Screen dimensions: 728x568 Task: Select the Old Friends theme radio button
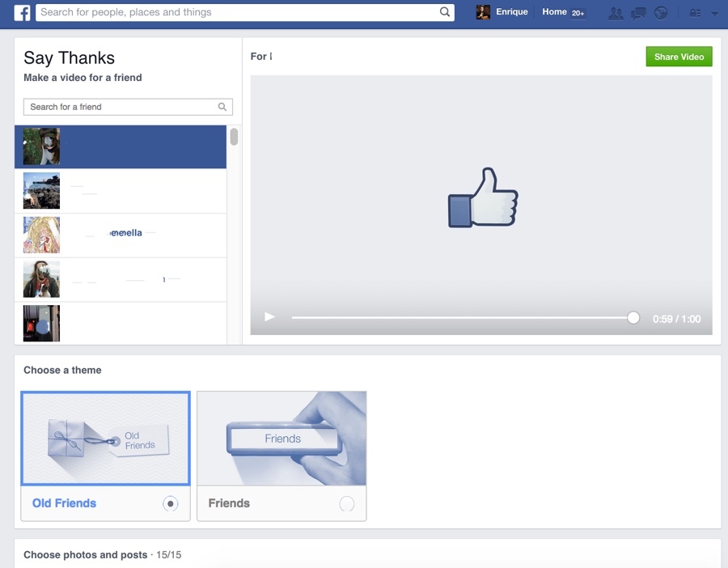click(x=170, y=503)
